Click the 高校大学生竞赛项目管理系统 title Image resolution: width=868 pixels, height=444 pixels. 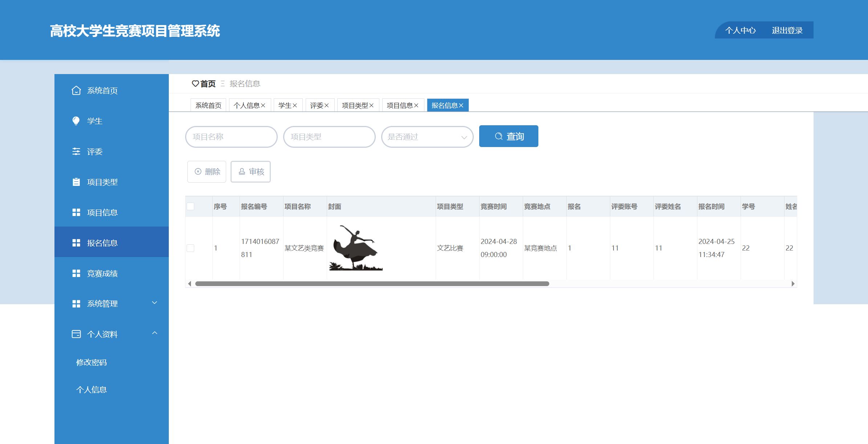point(135,31)
